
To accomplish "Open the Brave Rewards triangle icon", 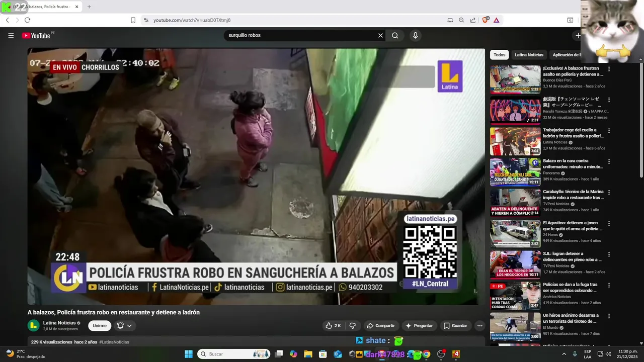I will [497, 20].
